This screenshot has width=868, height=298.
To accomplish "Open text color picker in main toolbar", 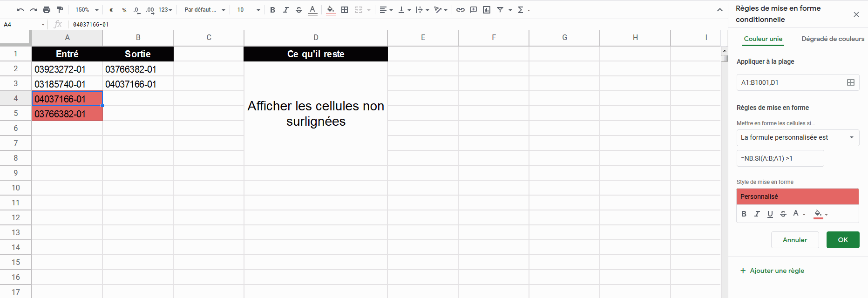I will coord(312,10).
